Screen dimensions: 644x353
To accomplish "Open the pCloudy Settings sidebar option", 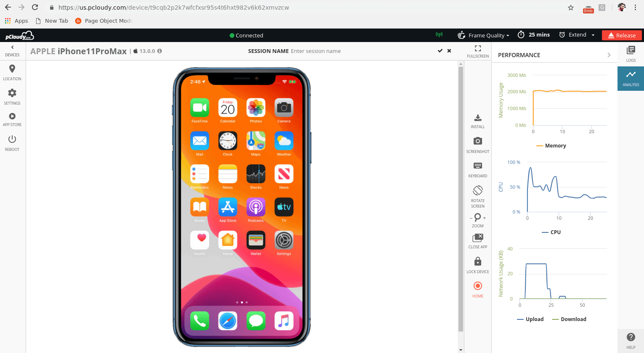I will coord(12,97).
